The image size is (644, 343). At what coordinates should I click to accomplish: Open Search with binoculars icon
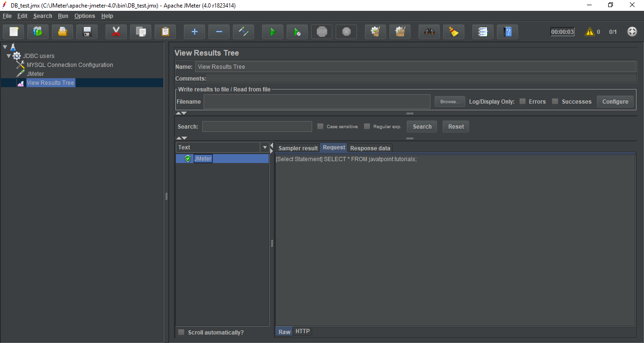click(429, 32)
